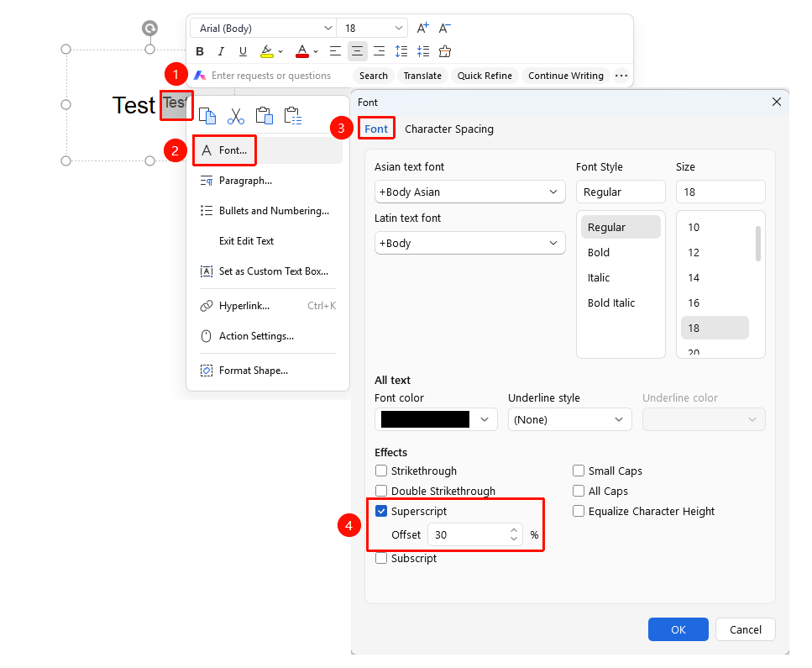812x668 pixels.
Task: Expand the Latin text font dropdown
Action: tap(469, 243)
